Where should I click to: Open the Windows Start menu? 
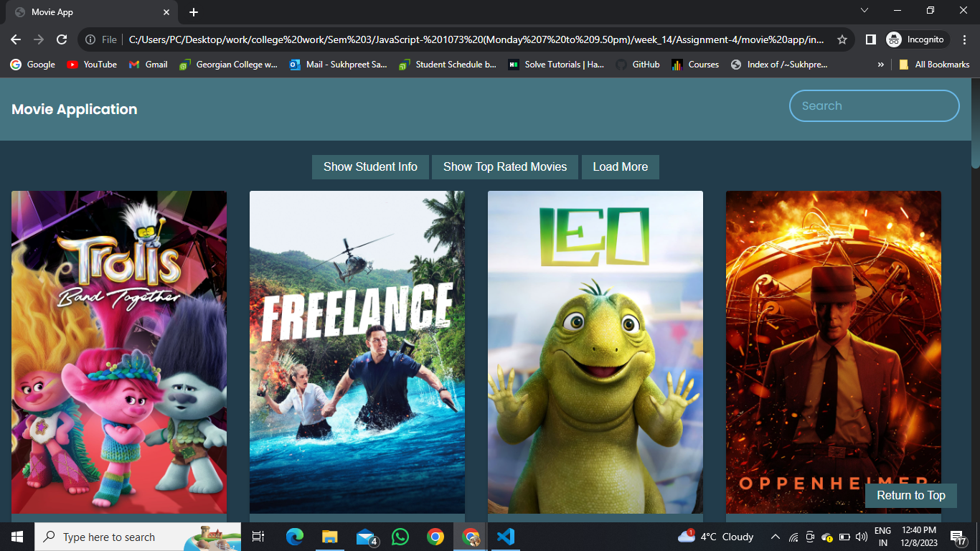tap(17, 537)
